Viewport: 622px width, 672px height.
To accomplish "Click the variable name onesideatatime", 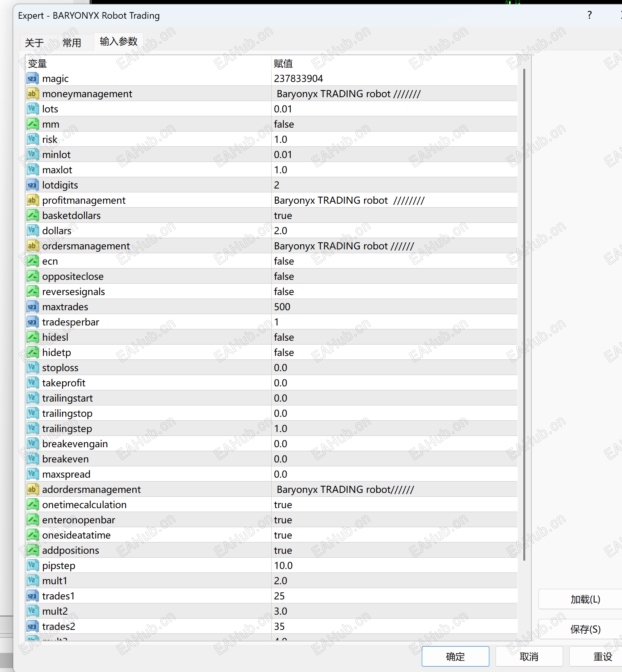I will (x=76, y=535).
